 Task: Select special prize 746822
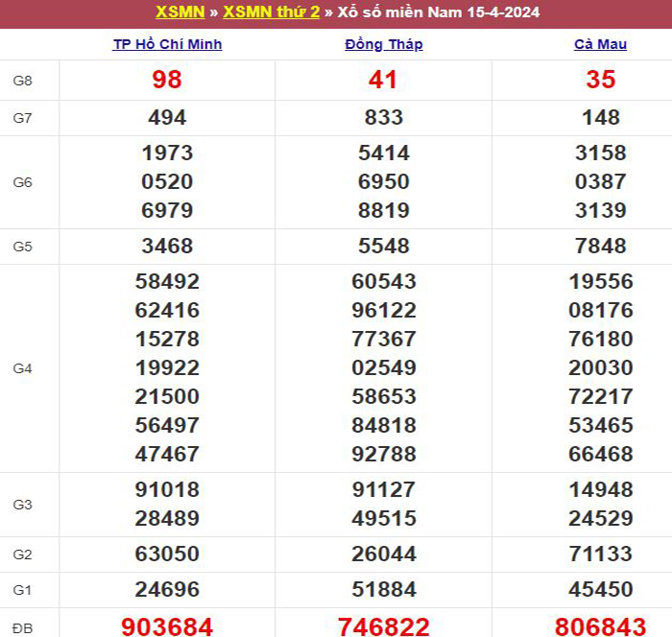coord(384,626)
